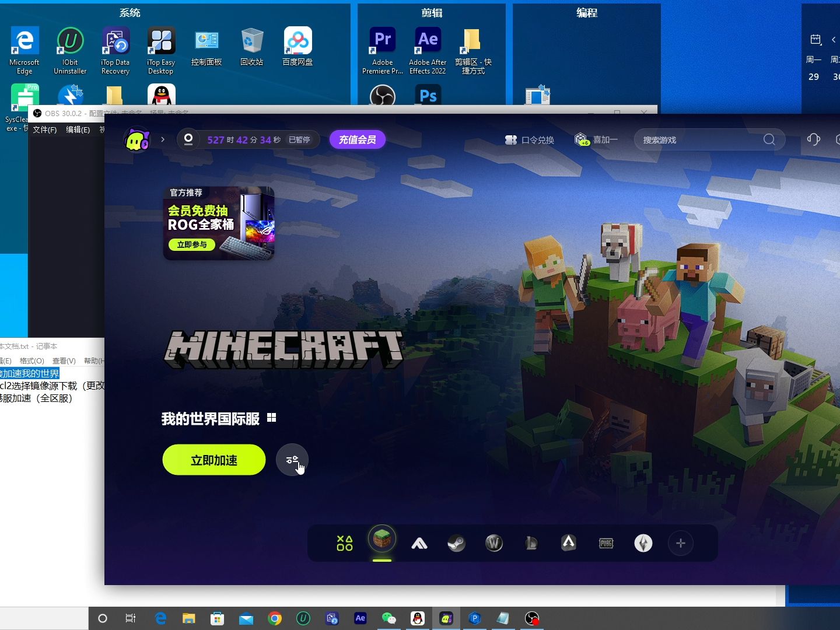
Task: Select the white chevron game icon after Minecraft
Action: coord(419,544)
